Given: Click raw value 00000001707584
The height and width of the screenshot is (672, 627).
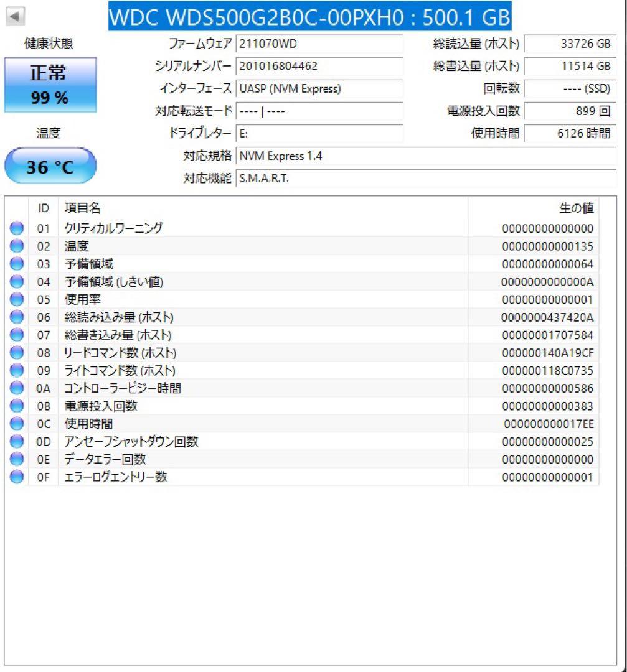Looking at the screenshot, I should 548,335.
